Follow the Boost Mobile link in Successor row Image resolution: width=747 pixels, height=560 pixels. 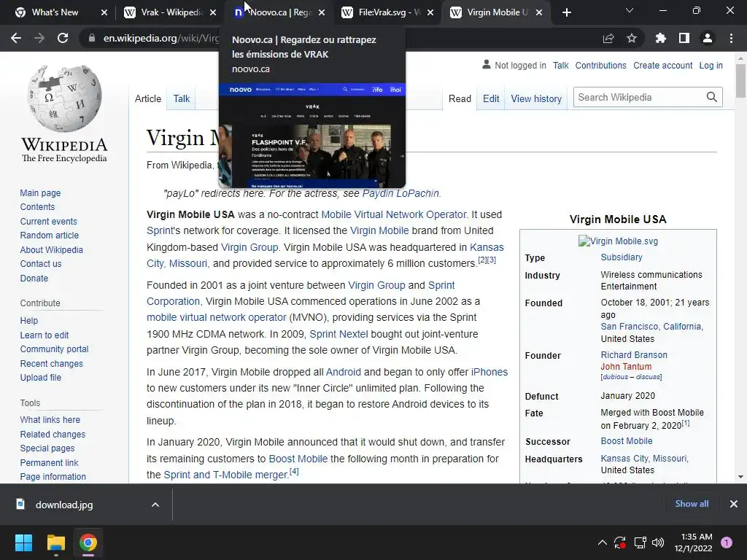[627, 441]
